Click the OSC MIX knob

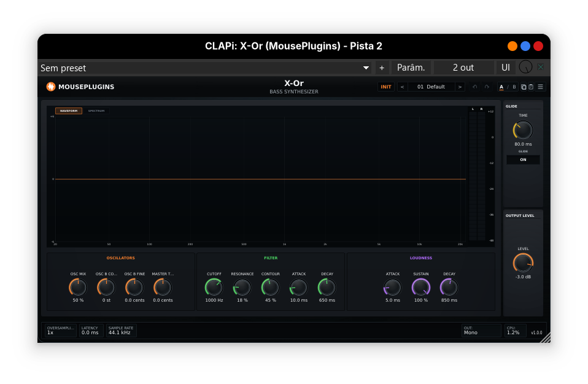78,288
